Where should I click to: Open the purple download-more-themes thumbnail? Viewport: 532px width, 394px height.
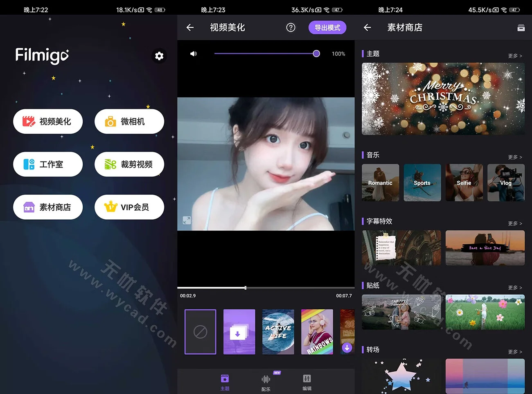click(239, 331)
